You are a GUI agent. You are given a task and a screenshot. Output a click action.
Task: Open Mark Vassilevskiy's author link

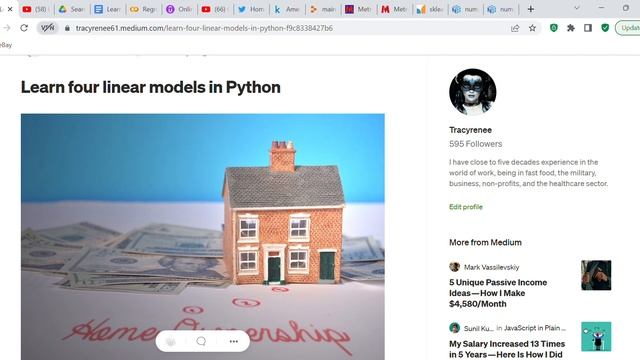tap(491, 267)
